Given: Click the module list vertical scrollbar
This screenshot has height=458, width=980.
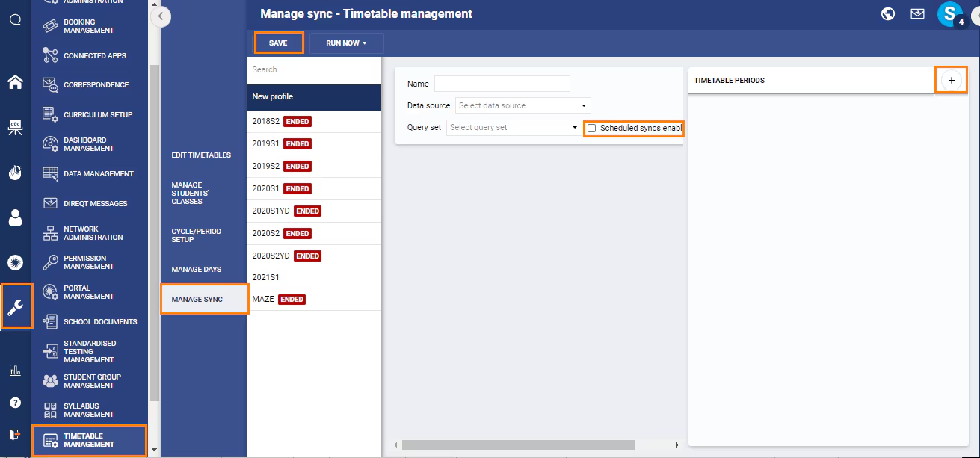Looking at the screenshot, I should point(154,232).
